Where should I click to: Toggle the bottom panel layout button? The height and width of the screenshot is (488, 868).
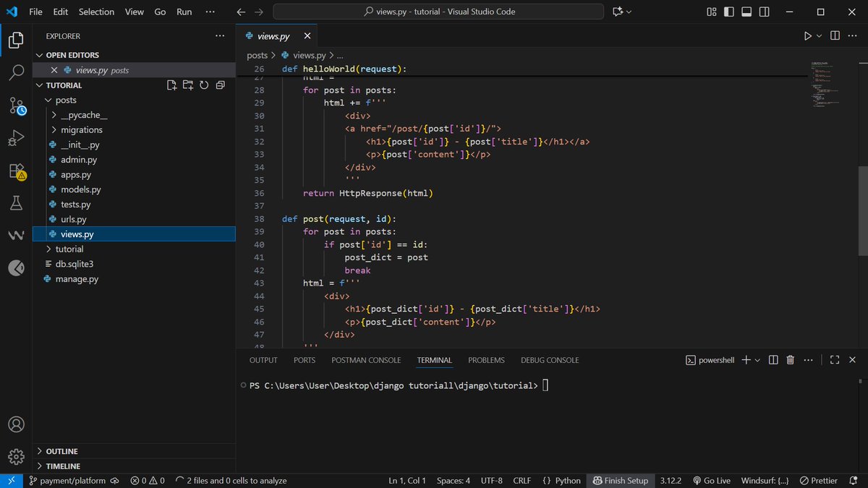[x=746, y=12]
